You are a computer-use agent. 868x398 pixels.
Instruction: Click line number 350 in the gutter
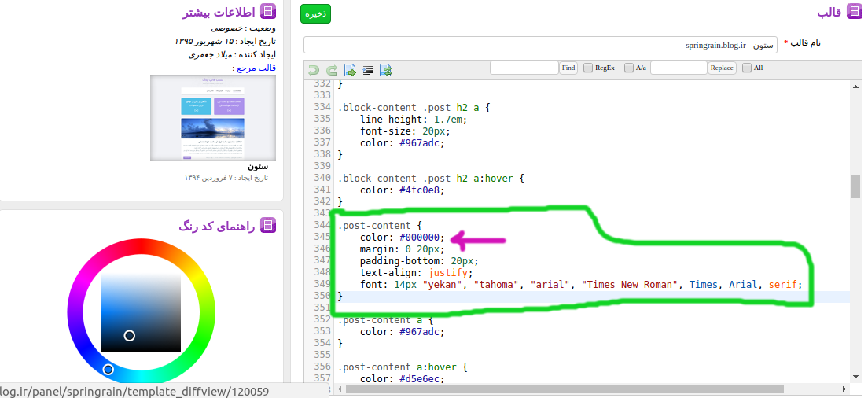(x=322, y=297)
